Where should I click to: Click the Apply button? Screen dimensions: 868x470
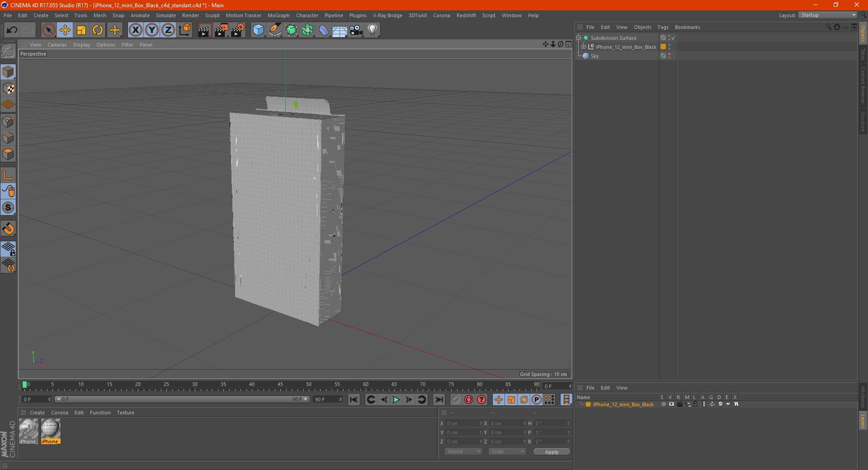(552, 452)
